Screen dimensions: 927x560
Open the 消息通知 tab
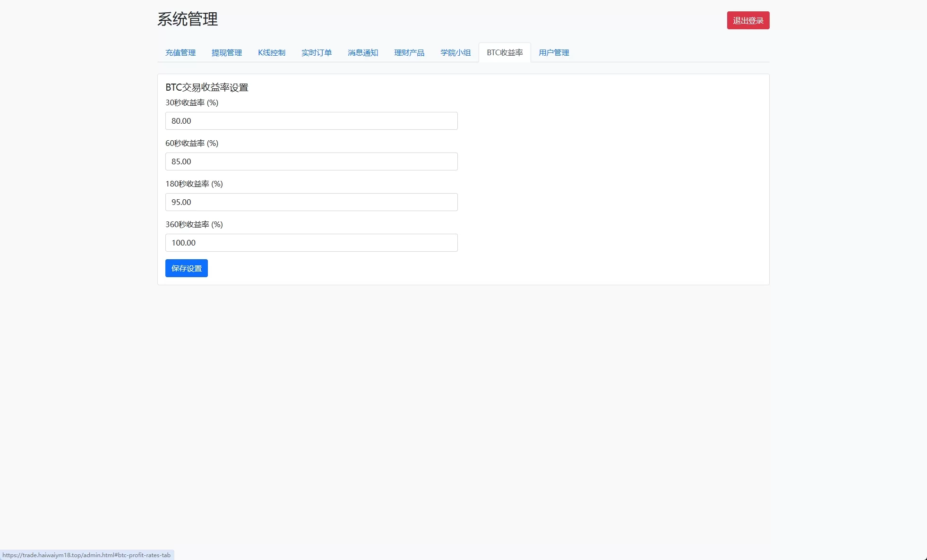coord(363,52)
